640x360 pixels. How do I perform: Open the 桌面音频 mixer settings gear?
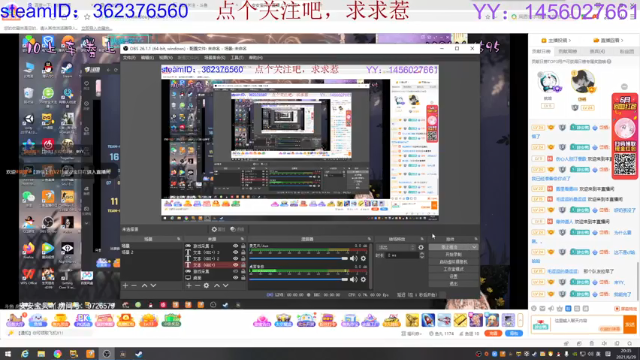coord(363,280)
